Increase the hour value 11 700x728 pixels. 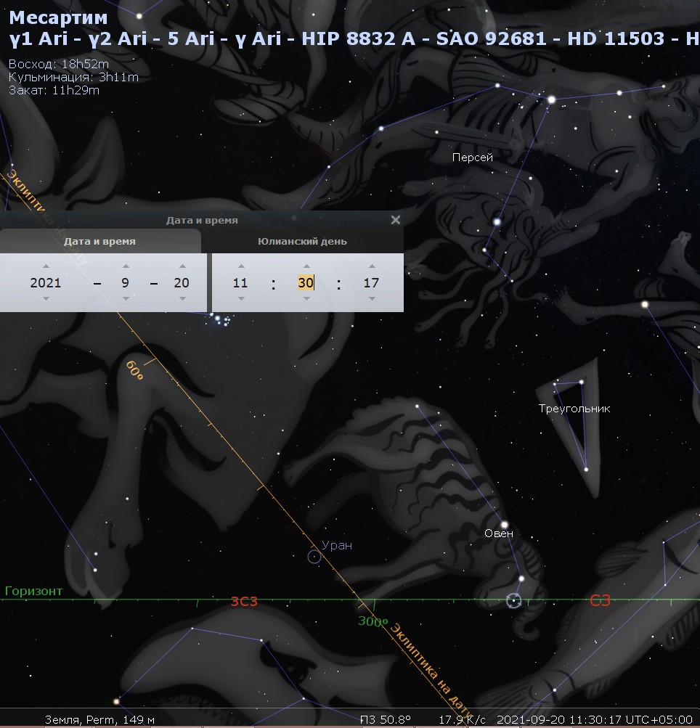point(241,266)
